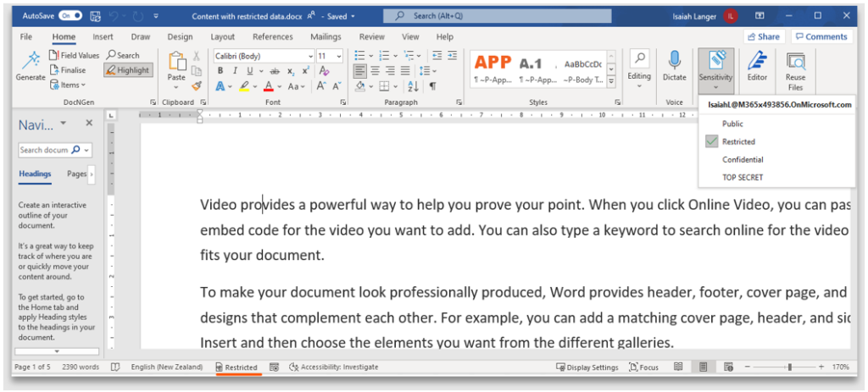Apply Format Painter brush icon
The height and width of the screenshot is (392, 868).
click(x=197, y=86)
